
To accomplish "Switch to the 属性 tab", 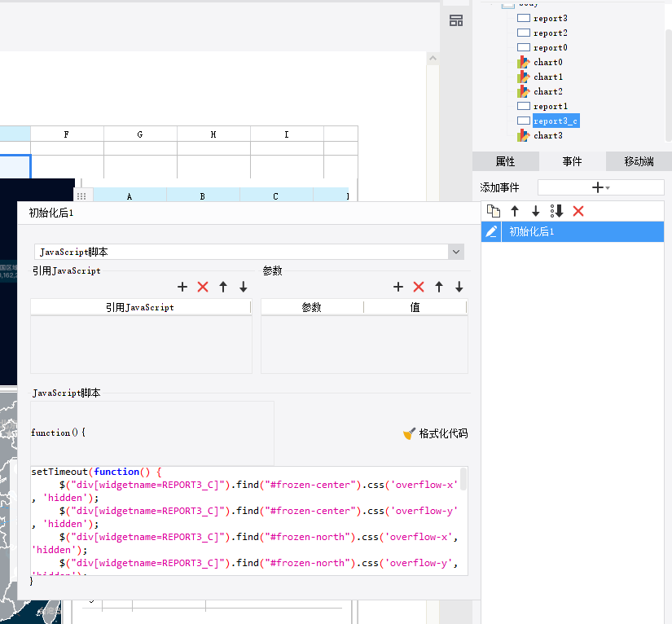I will 505,161.
